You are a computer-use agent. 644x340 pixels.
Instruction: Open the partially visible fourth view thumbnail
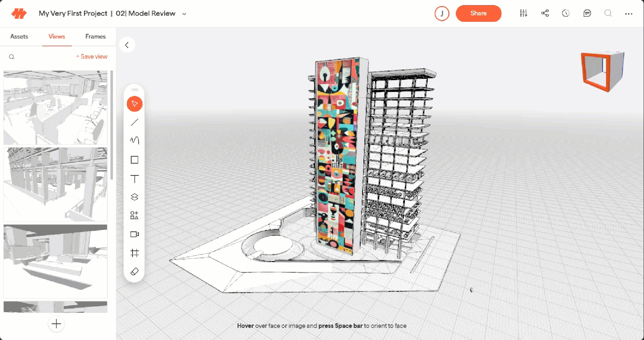click(x=55, y=307)
